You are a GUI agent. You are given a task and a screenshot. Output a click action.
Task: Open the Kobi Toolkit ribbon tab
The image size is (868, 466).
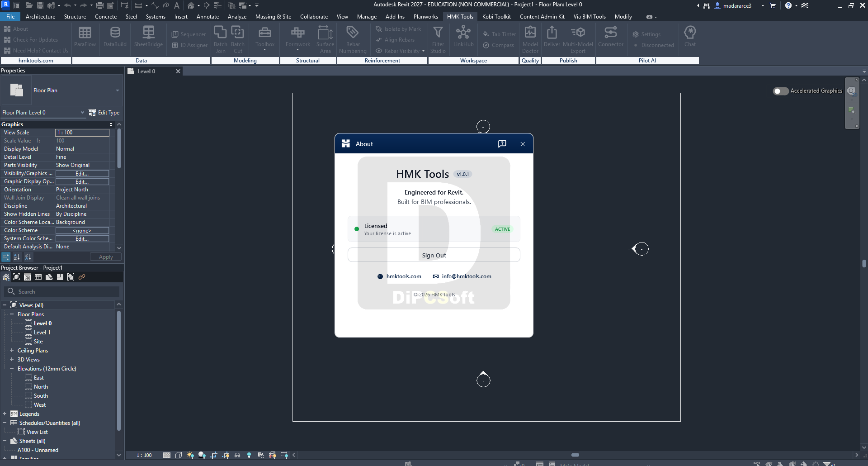click(x=496, y=17)
